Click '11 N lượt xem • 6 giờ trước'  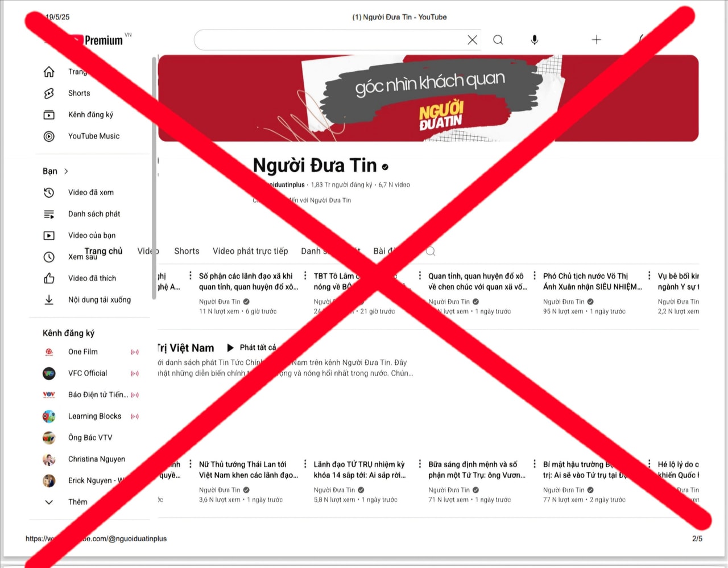coord(238,312)
